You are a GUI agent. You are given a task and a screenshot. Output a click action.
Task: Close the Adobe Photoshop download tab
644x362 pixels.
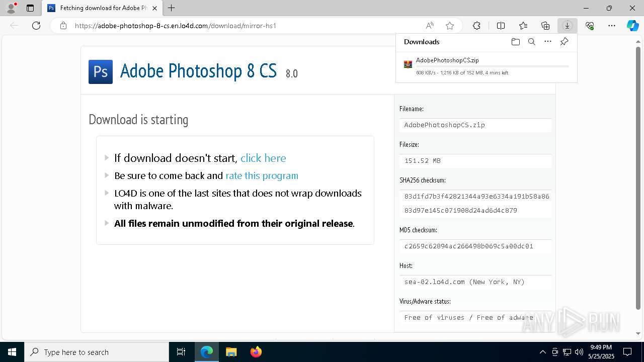(x=154, y=8)
